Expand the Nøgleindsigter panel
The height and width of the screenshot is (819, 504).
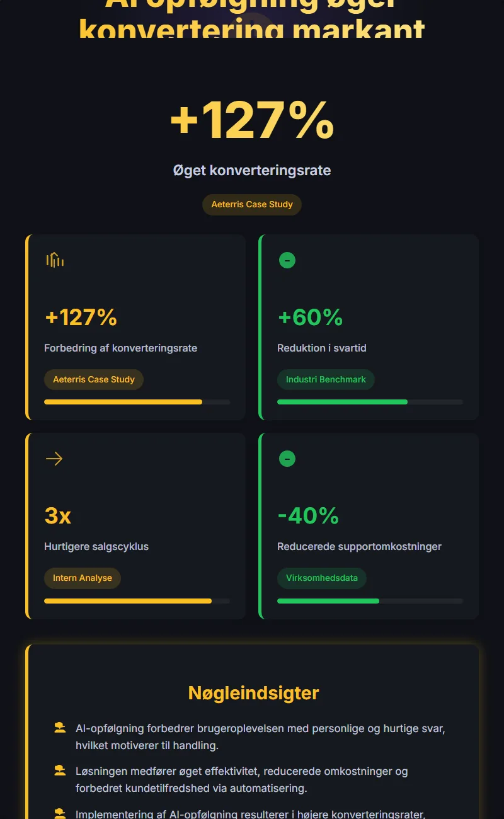[x=252, y=692]
